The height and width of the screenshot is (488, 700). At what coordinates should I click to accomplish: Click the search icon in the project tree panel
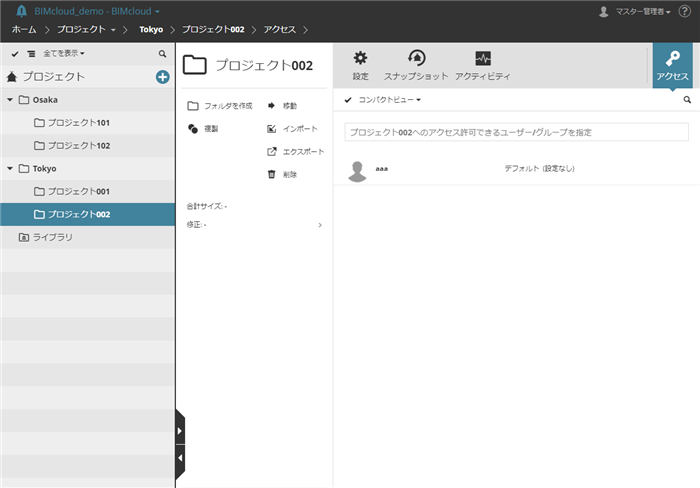(x=162, y=54)
